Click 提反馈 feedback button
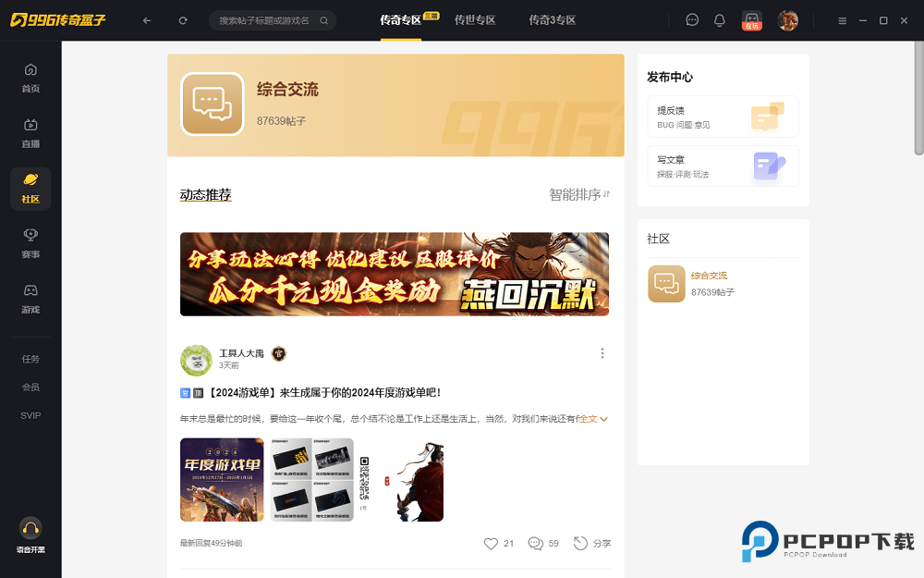Image resolution: width=924 pixels, height=578 pixels. (723, 117)
